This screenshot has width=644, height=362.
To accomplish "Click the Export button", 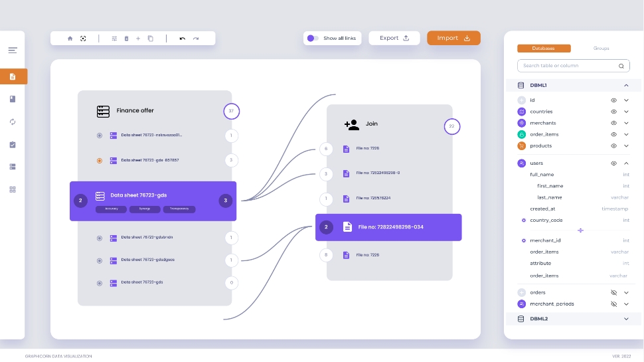I will tap(394, 39).
